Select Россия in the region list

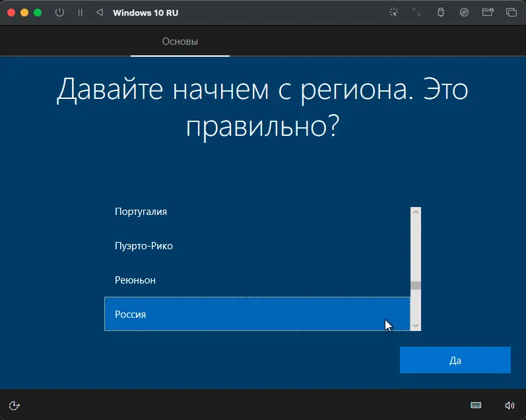click(257, 314)
